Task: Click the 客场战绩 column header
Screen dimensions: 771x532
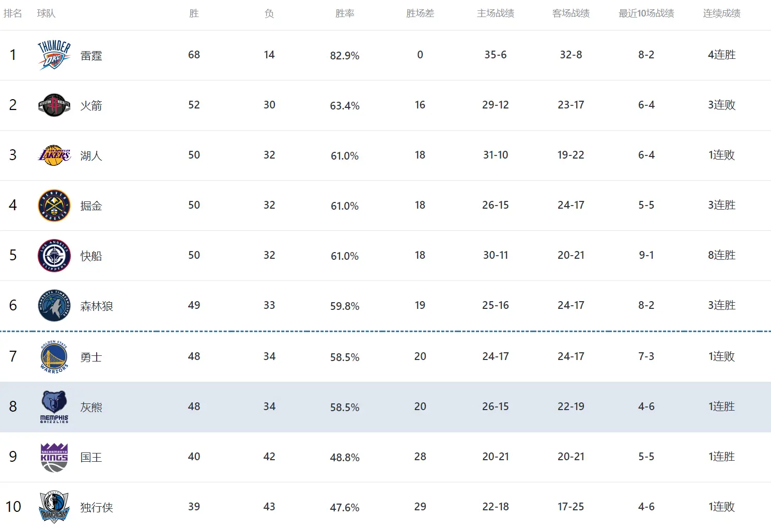Action: point(571,13)
